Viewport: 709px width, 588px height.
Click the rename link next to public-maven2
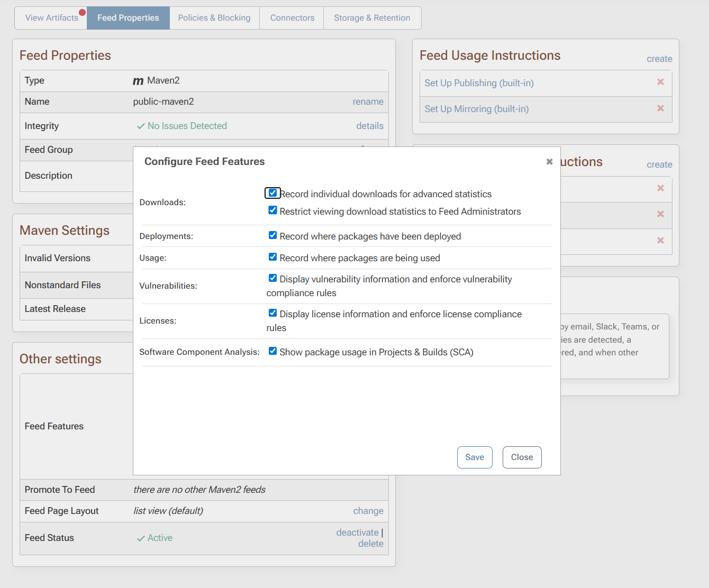pos(368,102)
